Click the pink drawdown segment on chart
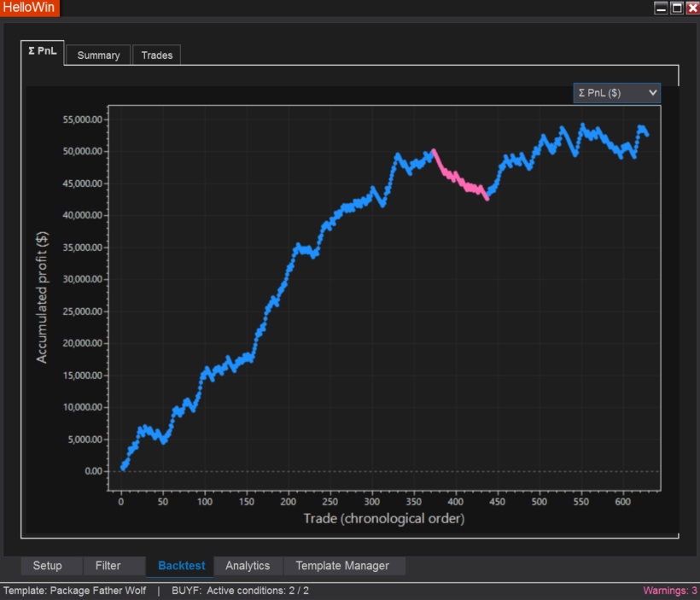The image size is (700, 600). pos(460,177)
